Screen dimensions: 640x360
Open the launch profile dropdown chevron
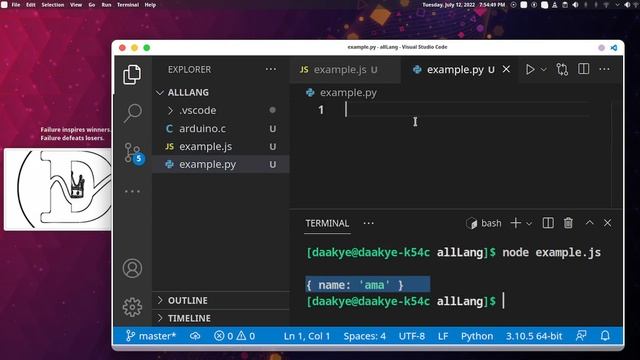529,224
